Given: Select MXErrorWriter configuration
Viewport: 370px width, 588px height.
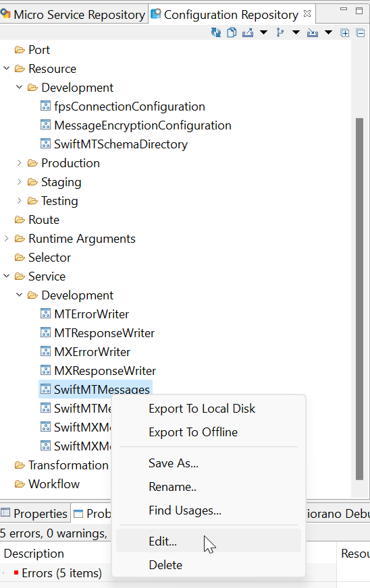Looking at the screenshot, I should (92, 352).
